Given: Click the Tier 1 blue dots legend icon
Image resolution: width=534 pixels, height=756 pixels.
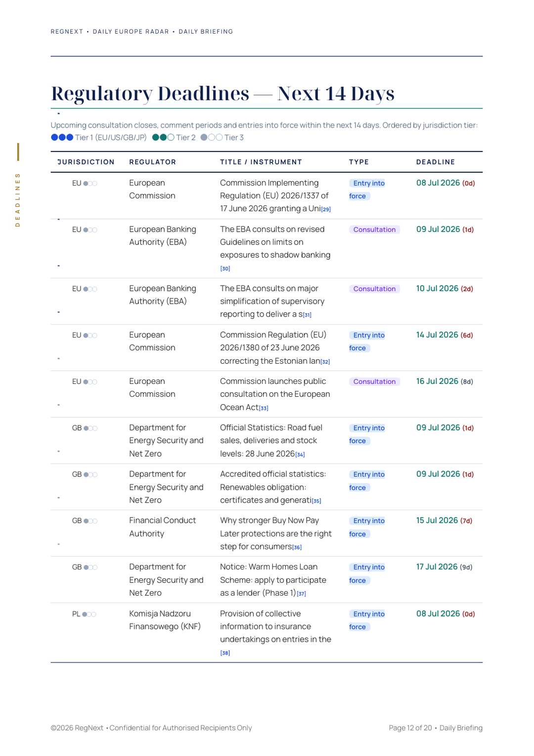Looking at the screenshot, I should coord(62,138).
